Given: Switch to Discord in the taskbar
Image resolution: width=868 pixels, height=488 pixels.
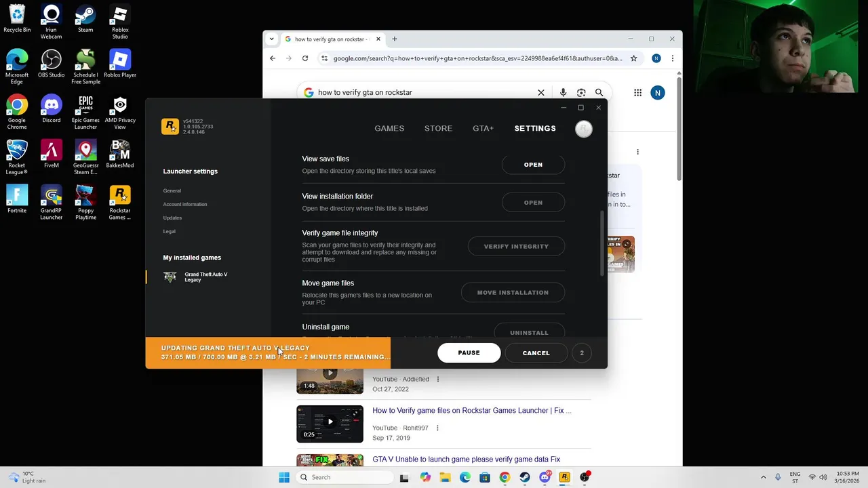Looking at the screenshot, I should click(545, 477).
